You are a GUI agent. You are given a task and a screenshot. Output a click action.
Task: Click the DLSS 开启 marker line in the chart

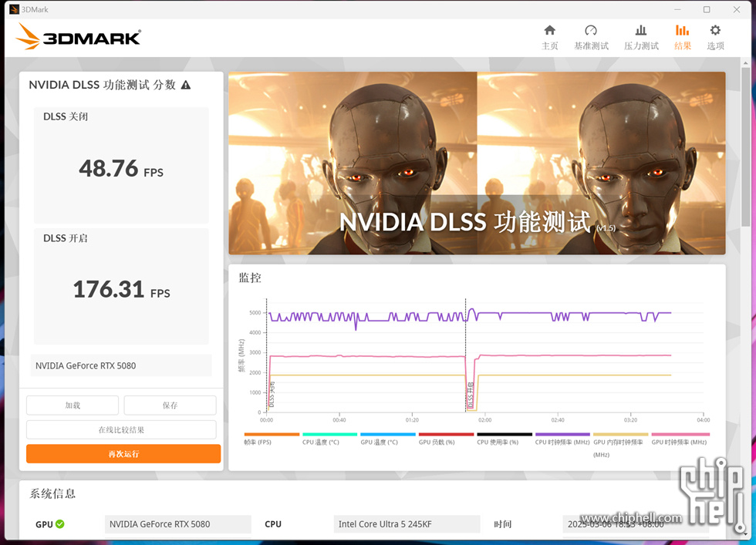(x=466, y=355)
